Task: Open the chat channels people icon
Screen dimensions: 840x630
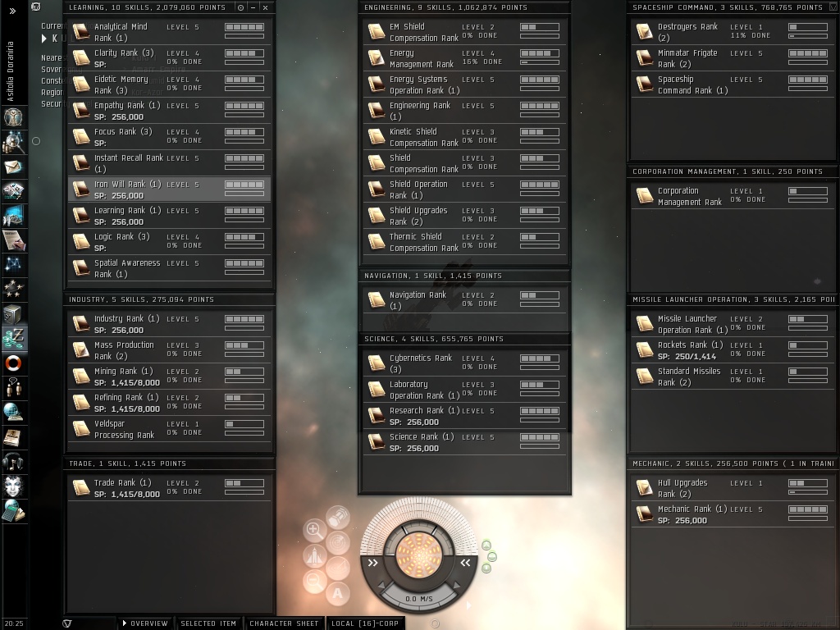Action: (13, 387)
